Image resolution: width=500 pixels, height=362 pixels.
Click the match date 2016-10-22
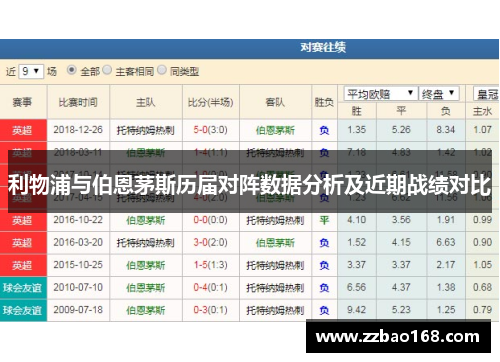(x=78, y=220)
